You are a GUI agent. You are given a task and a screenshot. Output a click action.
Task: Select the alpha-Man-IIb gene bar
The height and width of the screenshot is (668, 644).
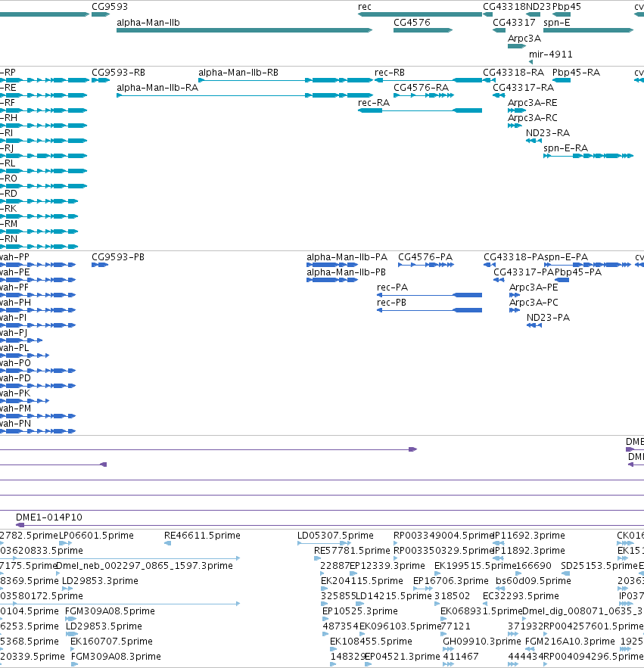pos(244,30)
